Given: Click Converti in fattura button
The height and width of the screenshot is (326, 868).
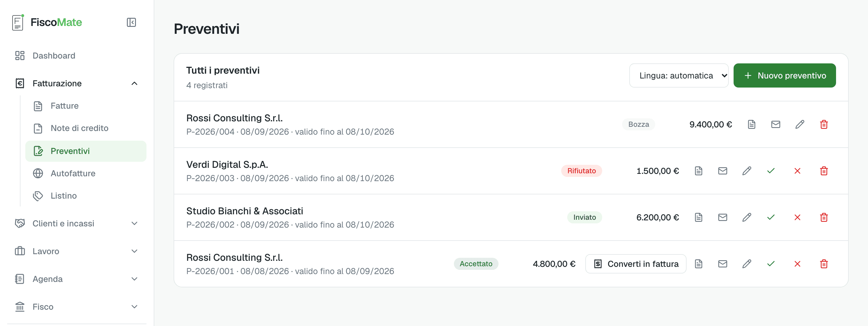Looking at the screenshot, I should pyautogui.click(x=636, y=264).
